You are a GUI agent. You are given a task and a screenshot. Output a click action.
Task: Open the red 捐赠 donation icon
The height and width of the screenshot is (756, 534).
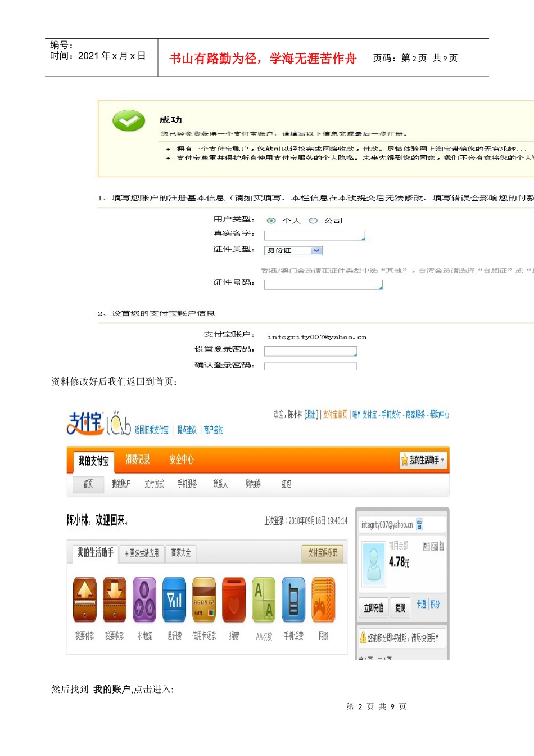click(x=234, y=600)
